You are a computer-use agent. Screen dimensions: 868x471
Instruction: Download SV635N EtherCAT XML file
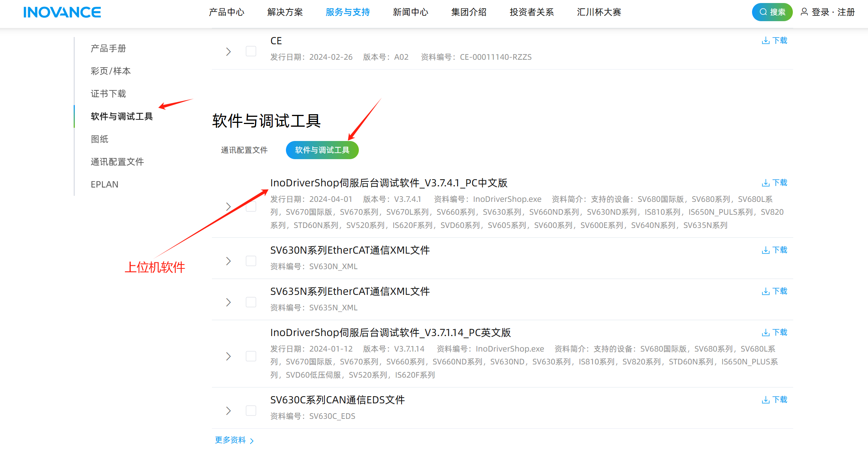tap(774, 291)
